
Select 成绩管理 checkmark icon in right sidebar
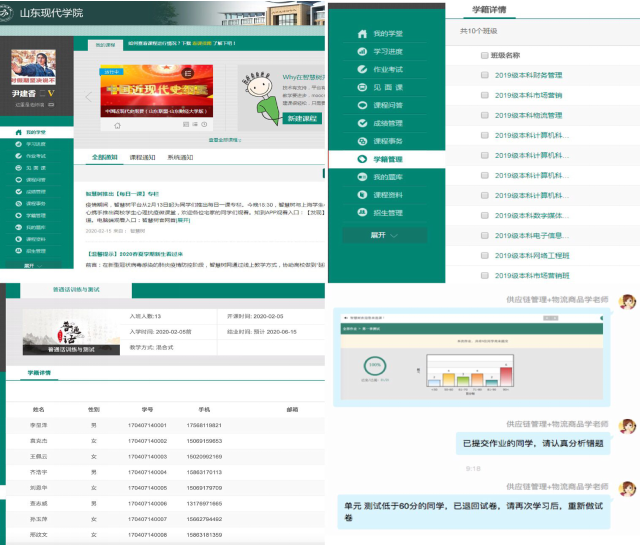click(362, 123)
